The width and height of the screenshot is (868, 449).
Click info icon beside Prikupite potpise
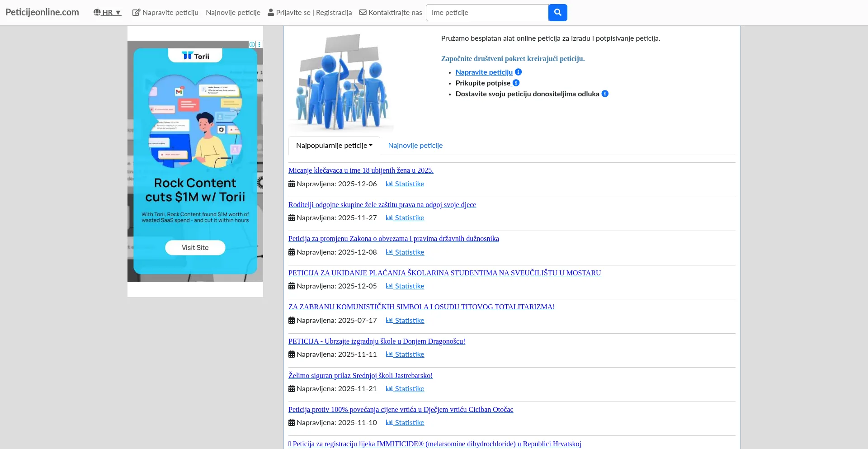click(516, 83)
